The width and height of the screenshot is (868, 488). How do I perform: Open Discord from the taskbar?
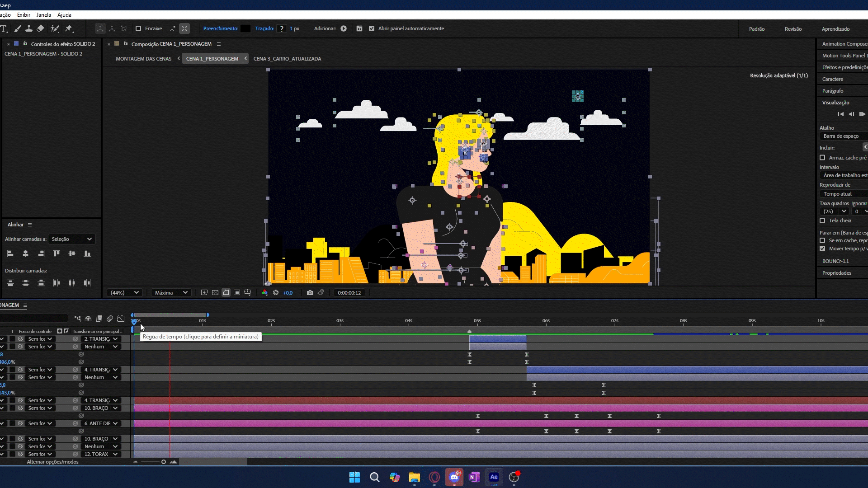click(454, 477)
